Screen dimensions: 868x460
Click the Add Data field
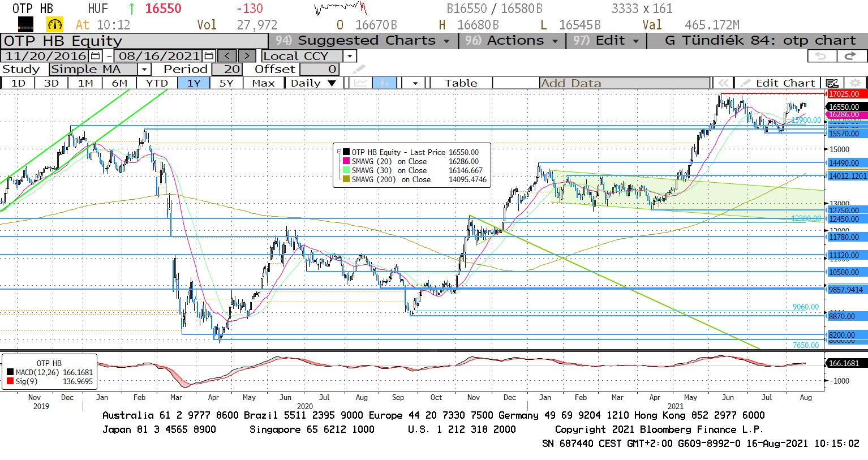click(x=624, y=83)
